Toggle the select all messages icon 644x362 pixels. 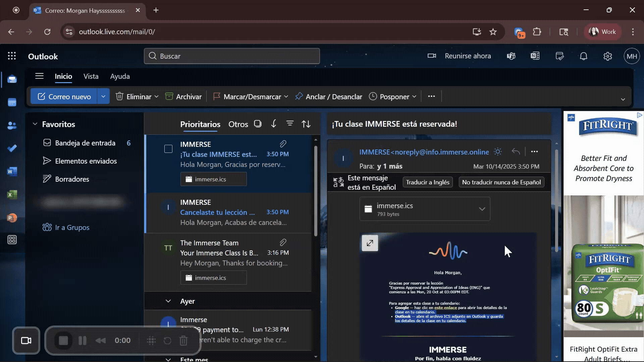(x=258, y=124)
